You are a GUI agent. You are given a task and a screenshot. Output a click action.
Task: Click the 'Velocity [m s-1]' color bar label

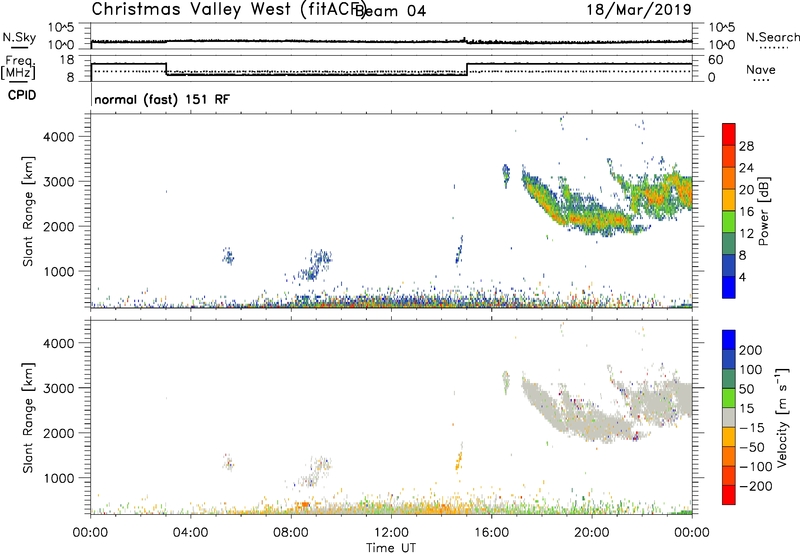tap(782, 417)
